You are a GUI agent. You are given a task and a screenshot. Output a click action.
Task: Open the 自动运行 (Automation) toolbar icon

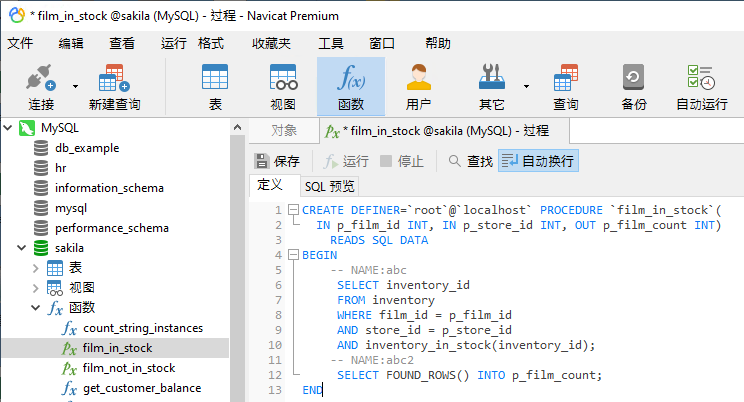(x=702, y=87)
